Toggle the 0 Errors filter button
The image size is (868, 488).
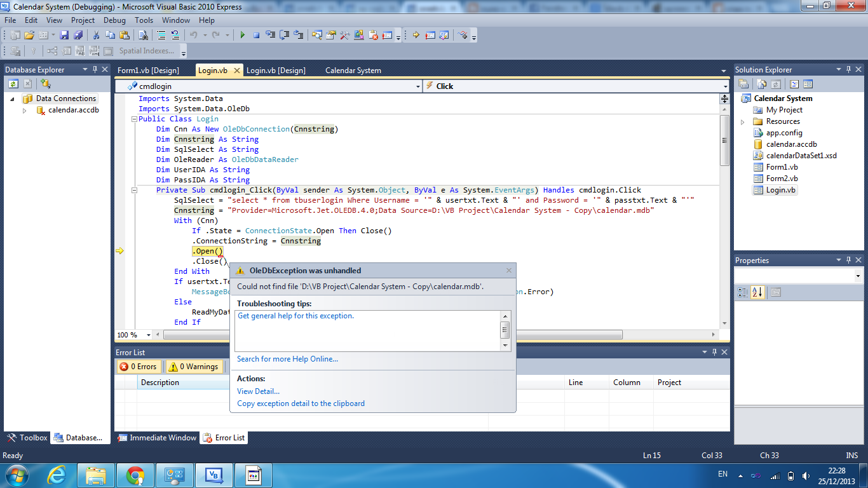(138, 367)
